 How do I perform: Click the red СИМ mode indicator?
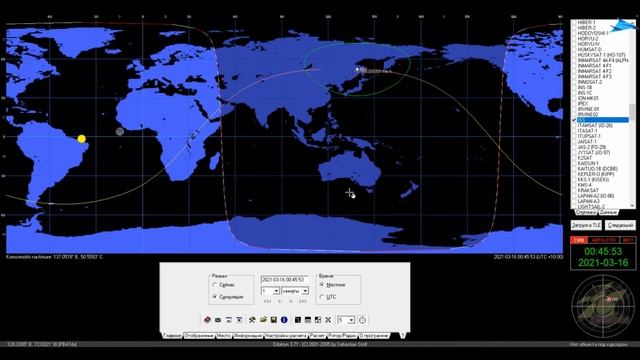[579, 240]
